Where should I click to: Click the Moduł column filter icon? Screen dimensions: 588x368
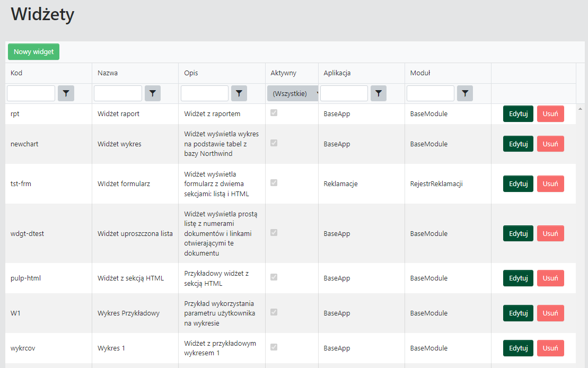click(x=465, y=93)
